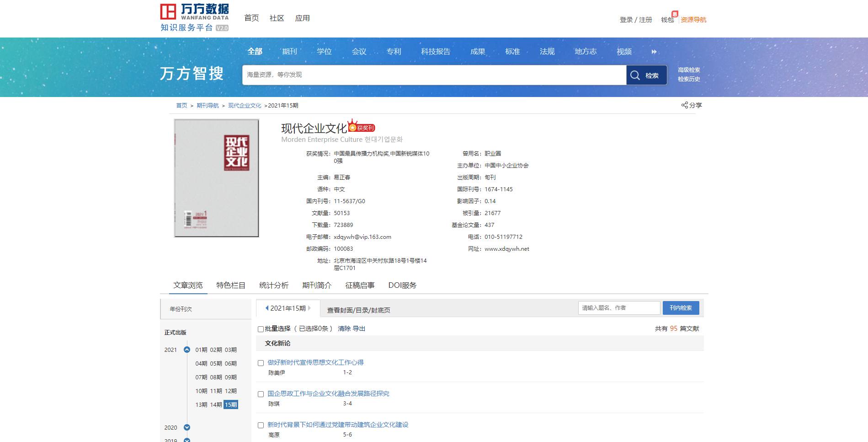Go to the next issue arrow
Image resolution: width=868 pixels, height=442 pixels.
(309, 308)
